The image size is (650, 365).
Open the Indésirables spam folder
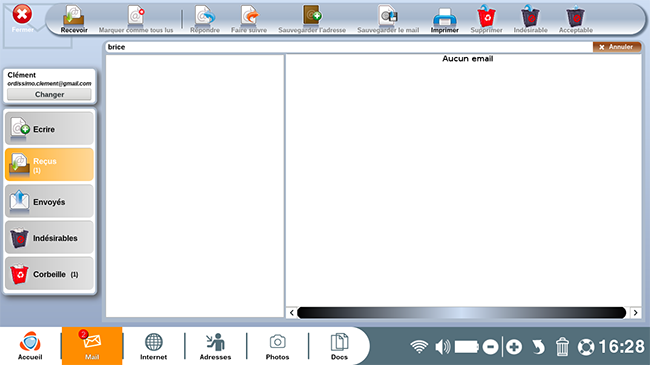point(49,237)
